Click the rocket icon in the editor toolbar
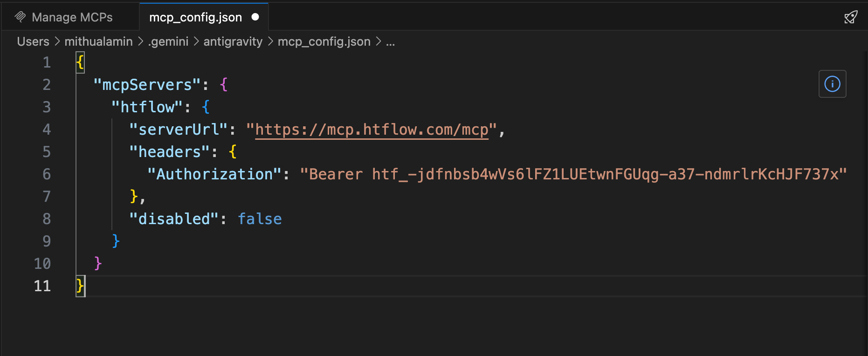 click(x=851, y=17)
